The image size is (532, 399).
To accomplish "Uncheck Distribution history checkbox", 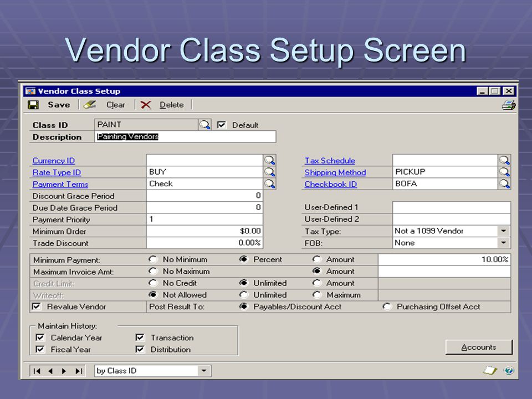I will click(x=140, y=350).
